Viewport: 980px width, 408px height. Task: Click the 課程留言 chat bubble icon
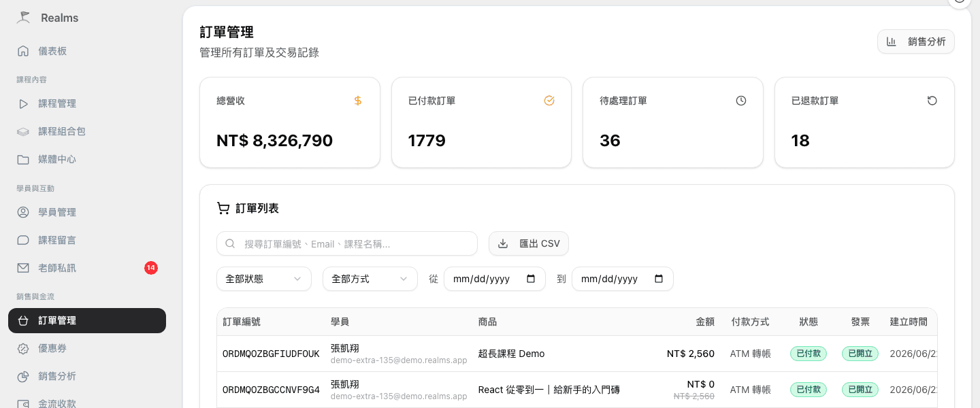[23, 240]
